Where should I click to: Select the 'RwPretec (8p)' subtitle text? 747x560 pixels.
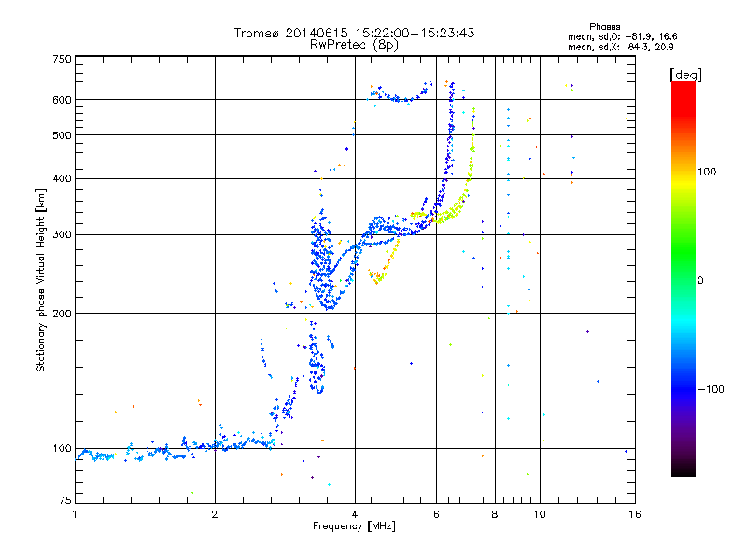coord(354,45)
